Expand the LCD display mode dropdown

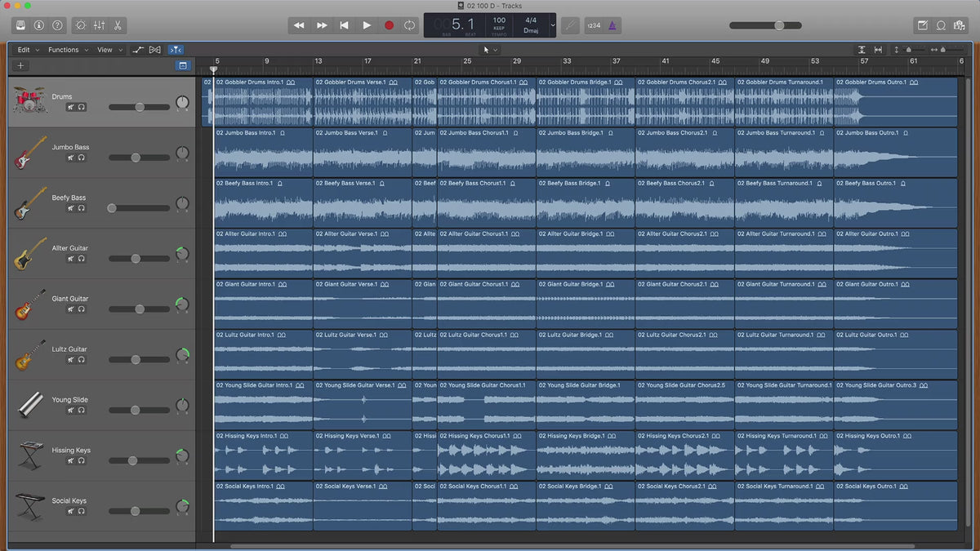pos(553,25)
